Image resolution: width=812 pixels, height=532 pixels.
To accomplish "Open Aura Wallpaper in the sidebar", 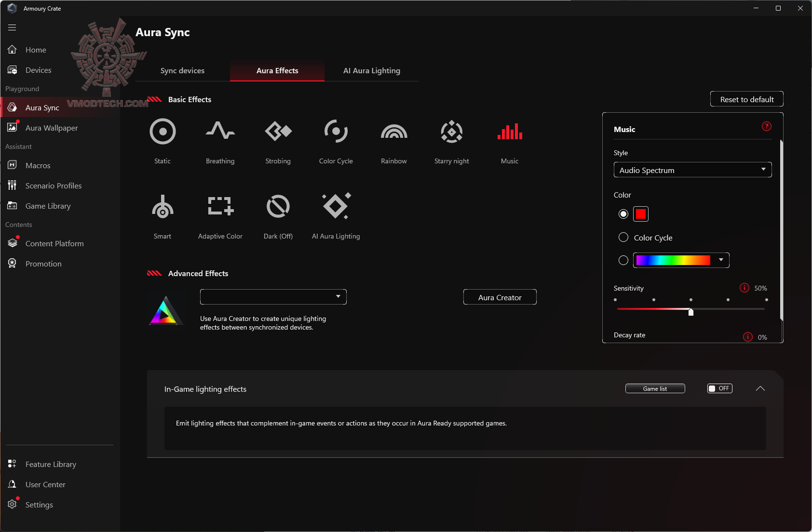I will pyautogui.click(x=60, y=128).
